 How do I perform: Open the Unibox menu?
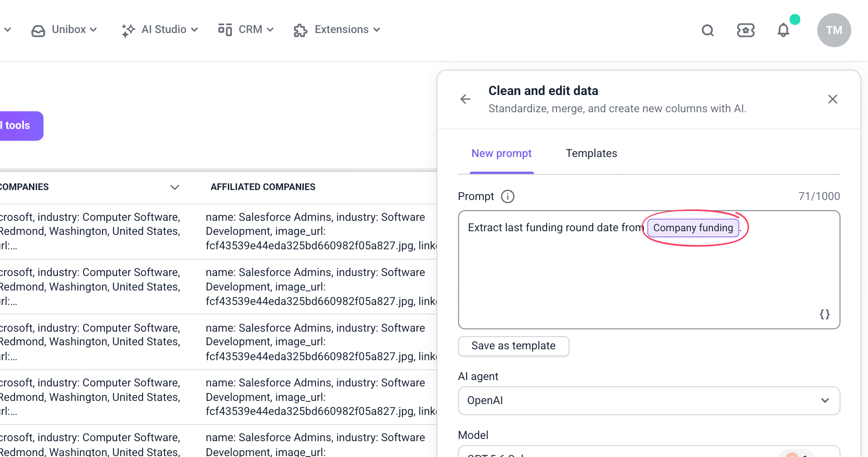click(x=64, y=29)
